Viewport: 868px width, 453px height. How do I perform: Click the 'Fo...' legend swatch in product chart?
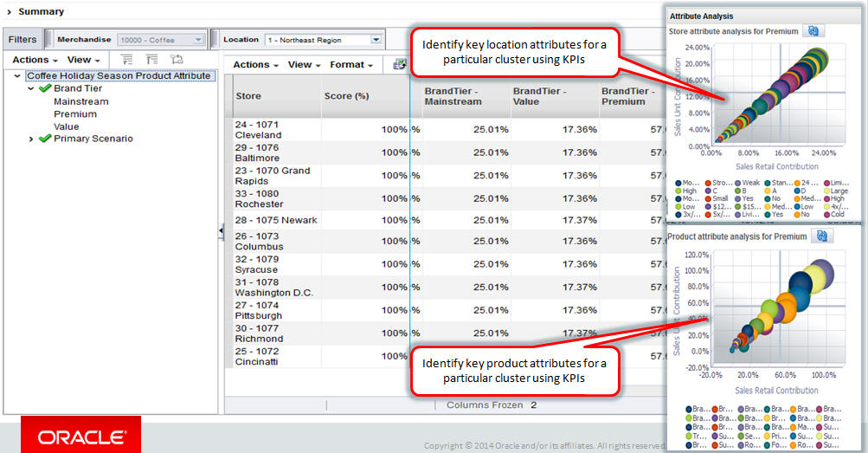[x=768, y=444]
